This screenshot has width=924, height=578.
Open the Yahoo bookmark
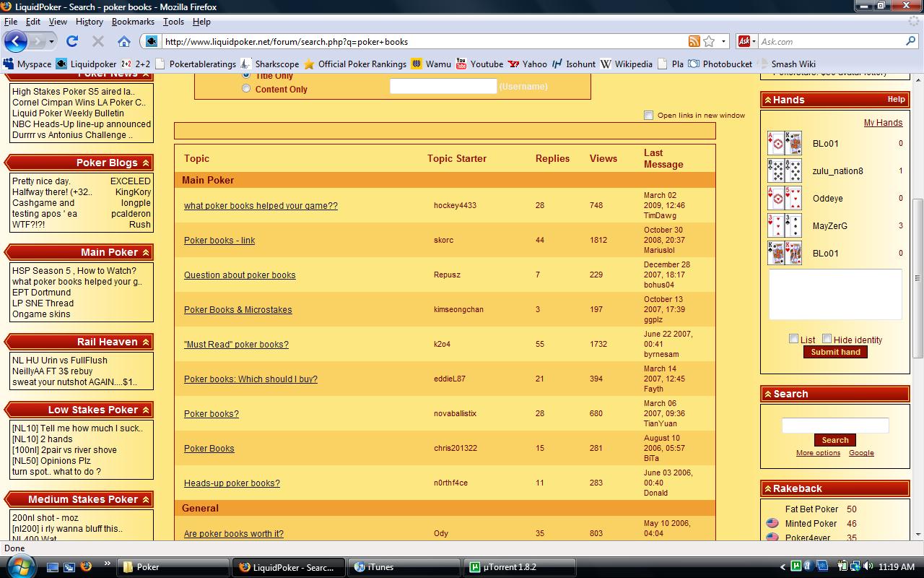pos(528,64)
